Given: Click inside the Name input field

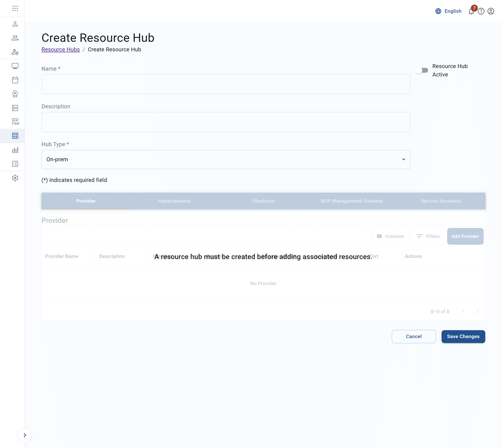Looking at the screenshot, I should tap(225, 84).
